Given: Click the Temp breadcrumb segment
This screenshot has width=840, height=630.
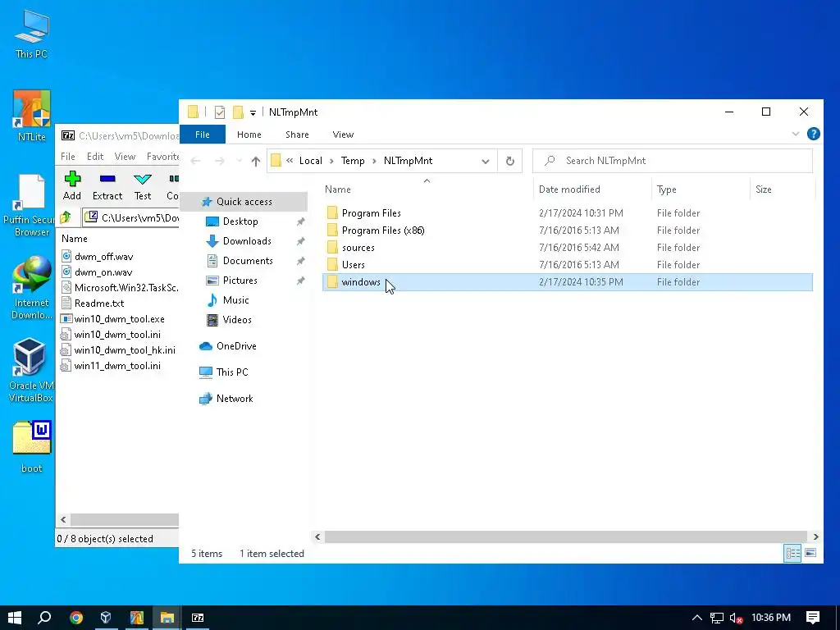Looking at the screenshot, I should click(353, 161).
